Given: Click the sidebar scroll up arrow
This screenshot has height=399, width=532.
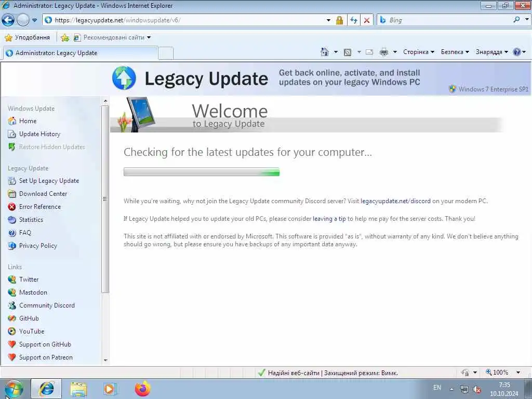Looking at the screenshot, I should point(105,101).
